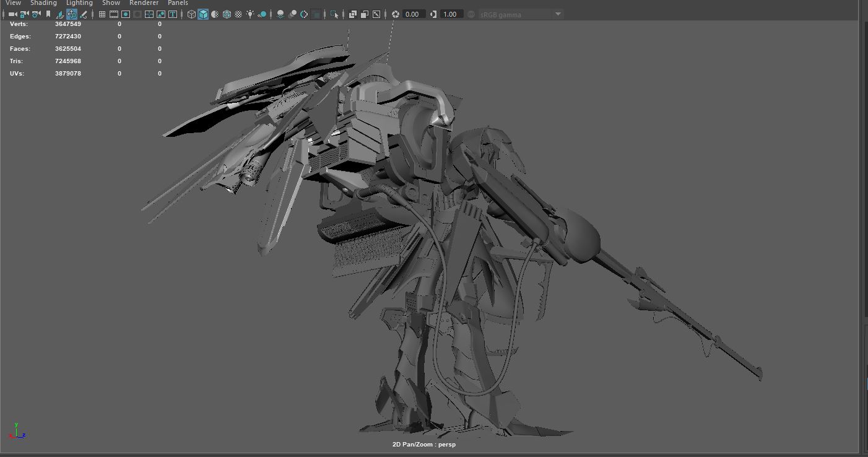
Task: Enable the Resolution Gate overlay
Action: click(x=126, y=14)
